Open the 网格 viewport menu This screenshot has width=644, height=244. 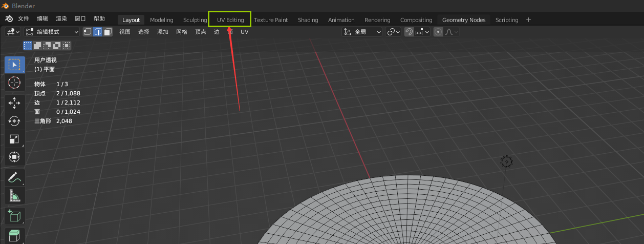pos(182,32)
